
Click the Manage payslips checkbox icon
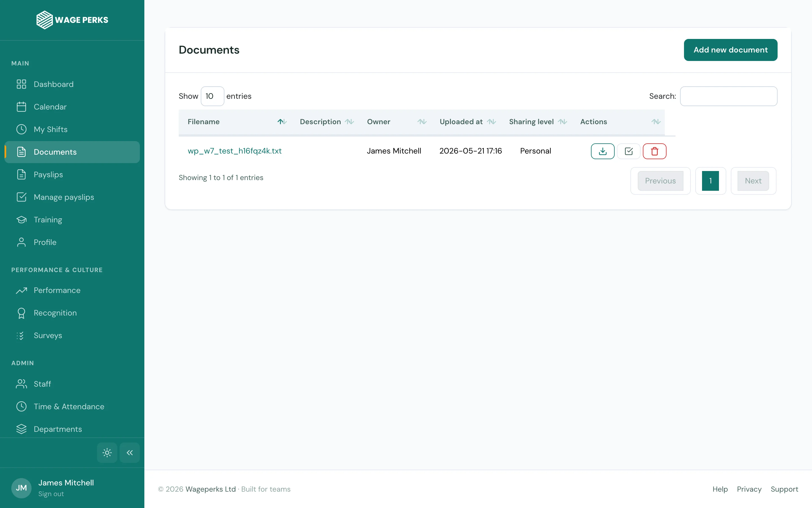click(x=21, y=197)
